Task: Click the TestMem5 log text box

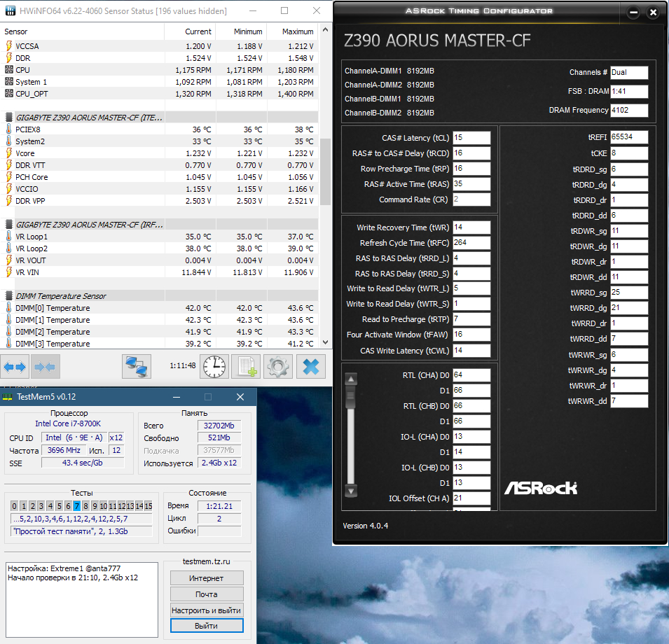Action: (81, 600)
